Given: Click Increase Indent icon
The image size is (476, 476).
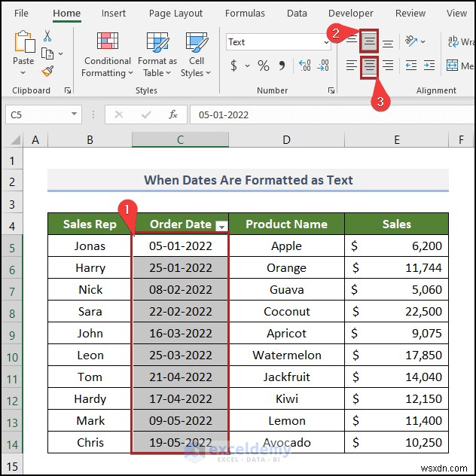Looking at the screenshot, I should pos(429,66).
